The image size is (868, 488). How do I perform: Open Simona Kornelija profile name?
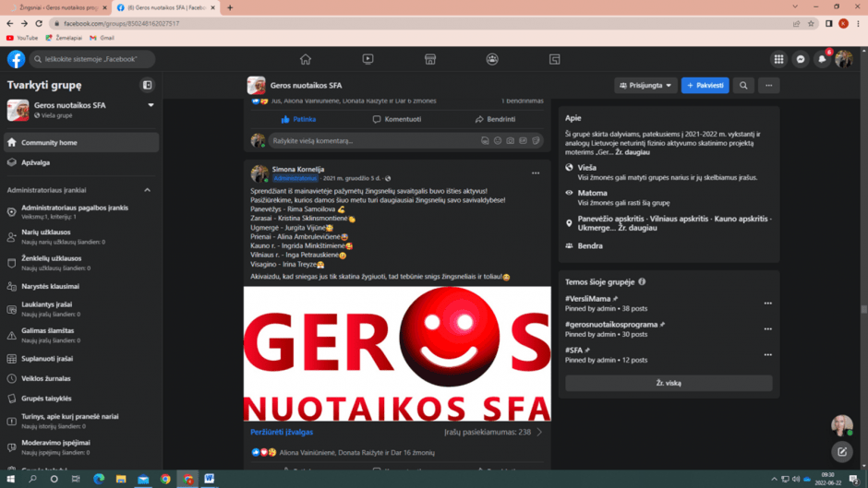pyautogui.click(x=298, y=170)
